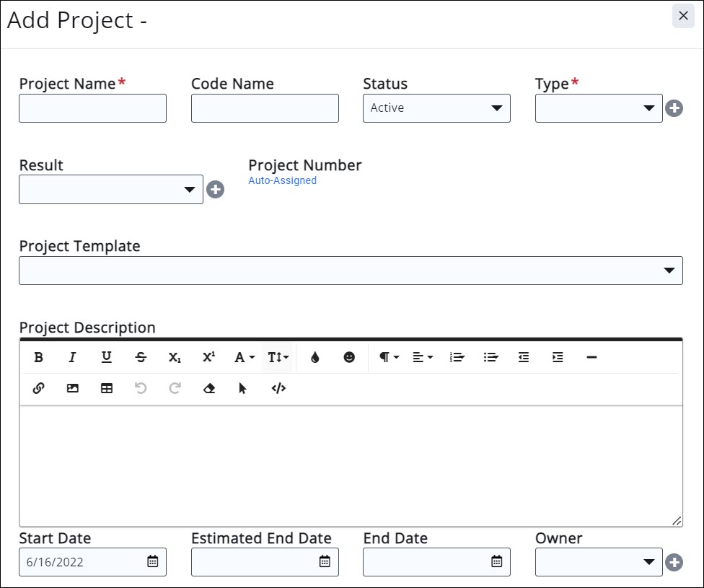Close the Add Project dialog
Screen dimensions: 704x588
(x=683, y=16)
